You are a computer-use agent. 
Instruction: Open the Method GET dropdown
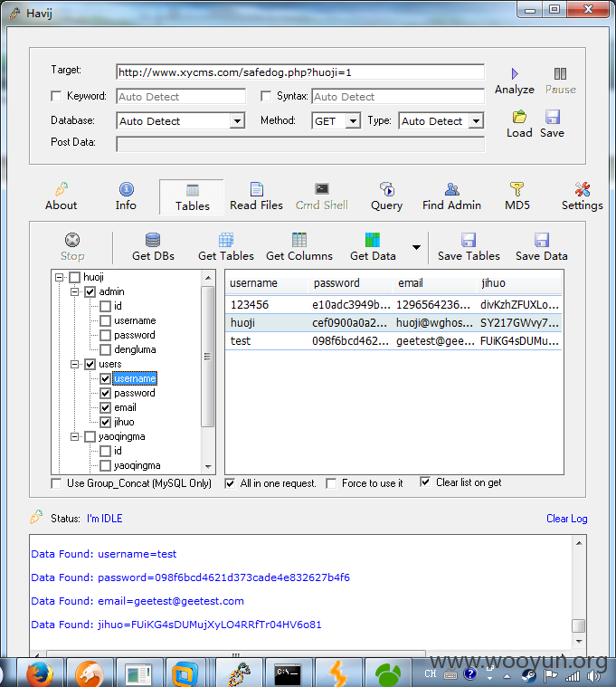pos(353,121)
